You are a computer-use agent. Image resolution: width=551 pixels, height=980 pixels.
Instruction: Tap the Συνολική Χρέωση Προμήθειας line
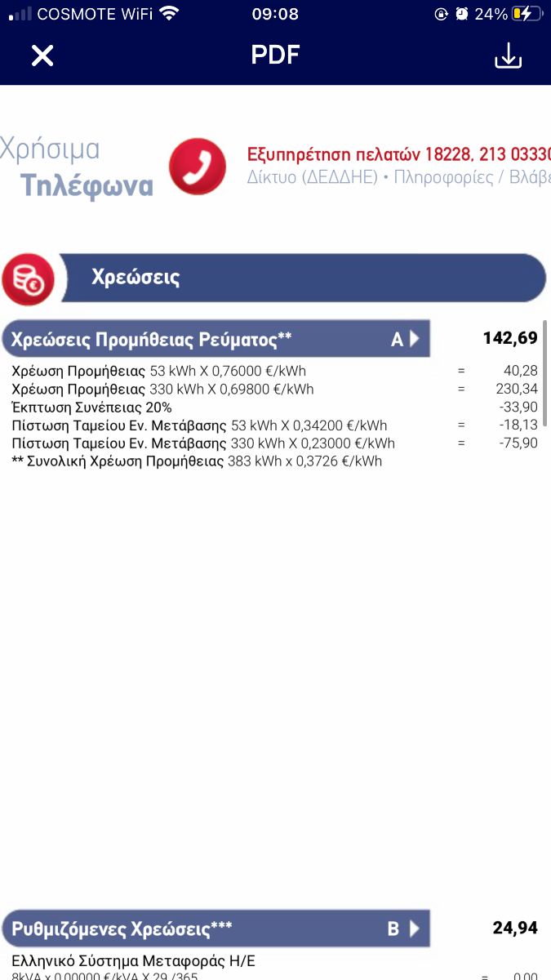[197, 461]
